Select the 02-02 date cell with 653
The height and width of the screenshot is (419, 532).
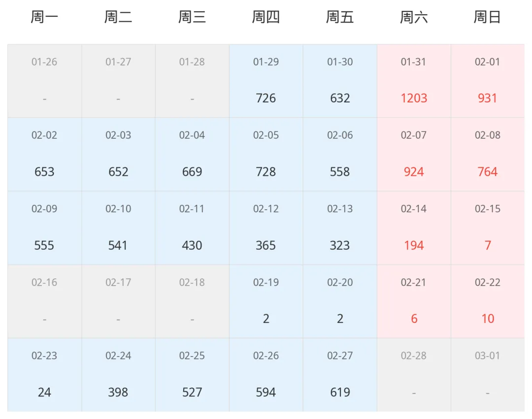(x=44, y=155)
